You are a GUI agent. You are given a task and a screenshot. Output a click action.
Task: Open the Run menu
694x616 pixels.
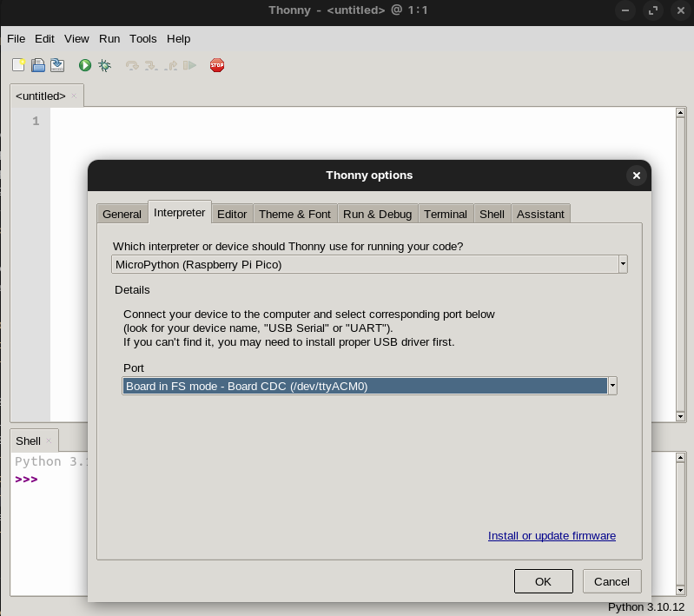click(x=109, y=39)
